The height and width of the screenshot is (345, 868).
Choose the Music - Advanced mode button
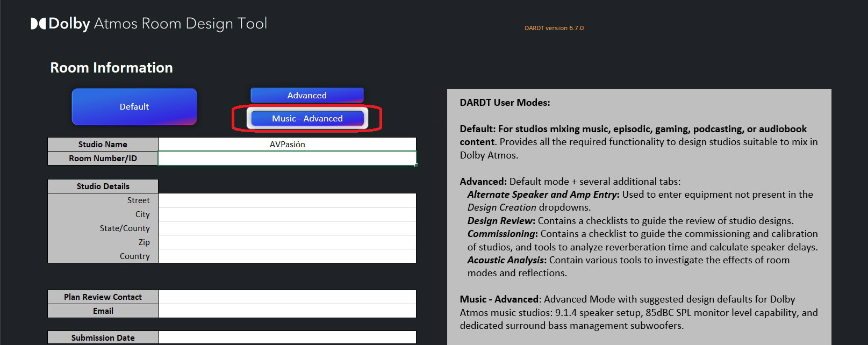pos(307,118)
